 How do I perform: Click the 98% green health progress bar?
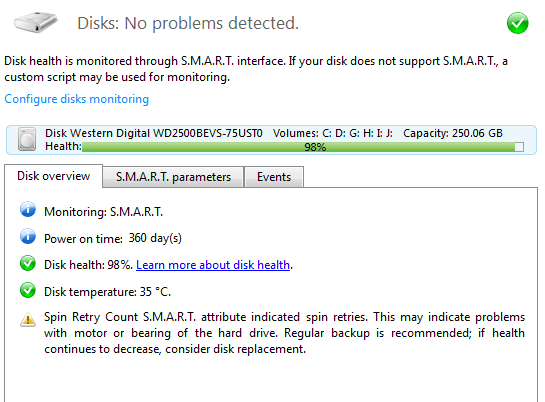[x=303, y=147]
